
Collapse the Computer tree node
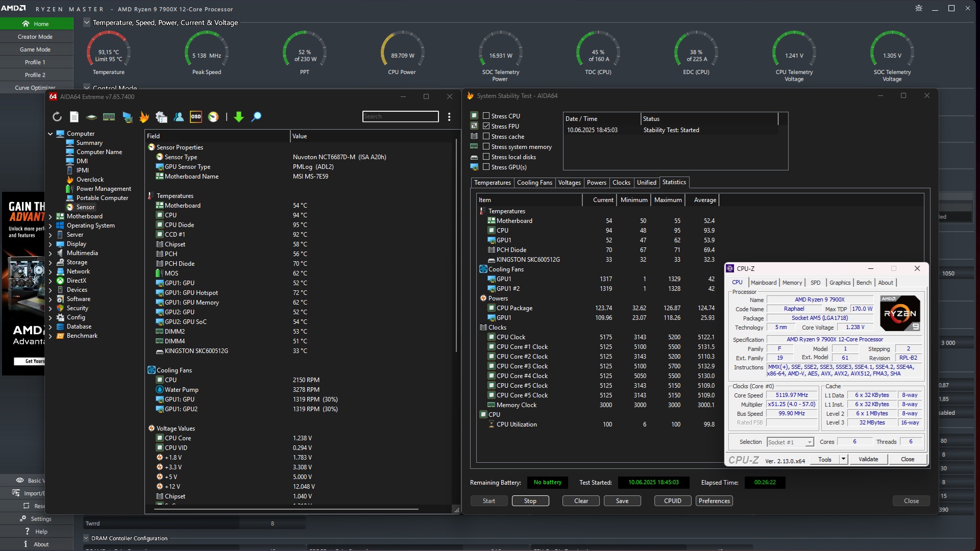51,134
